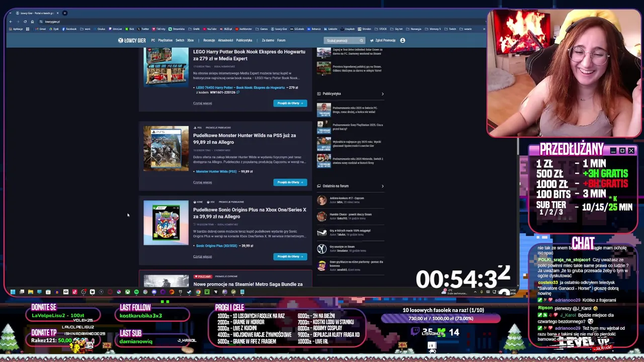Expand the Publicystyka section arrow

[382, 94]
